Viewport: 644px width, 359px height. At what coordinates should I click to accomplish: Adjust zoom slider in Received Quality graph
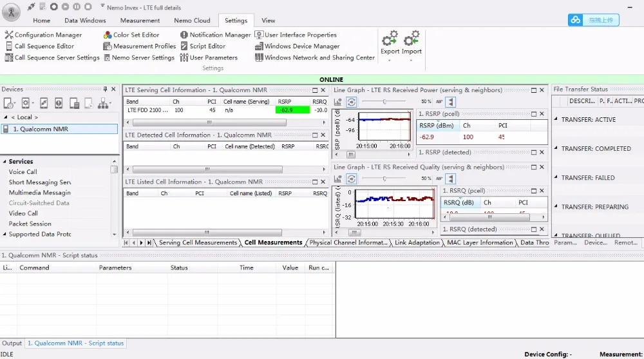[384, 179]
